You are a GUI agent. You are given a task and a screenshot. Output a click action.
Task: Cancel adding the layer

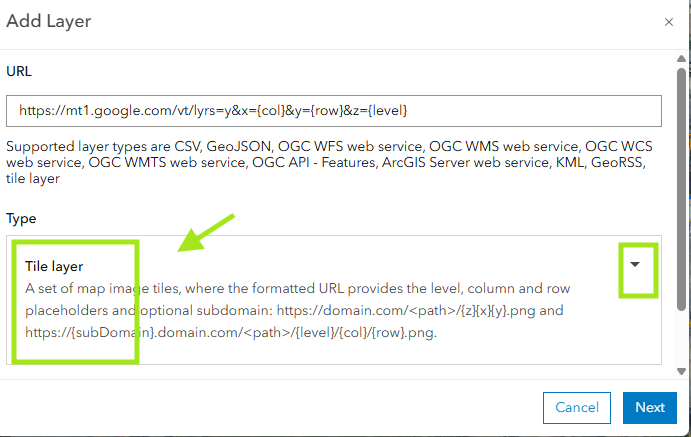[576, 407]
